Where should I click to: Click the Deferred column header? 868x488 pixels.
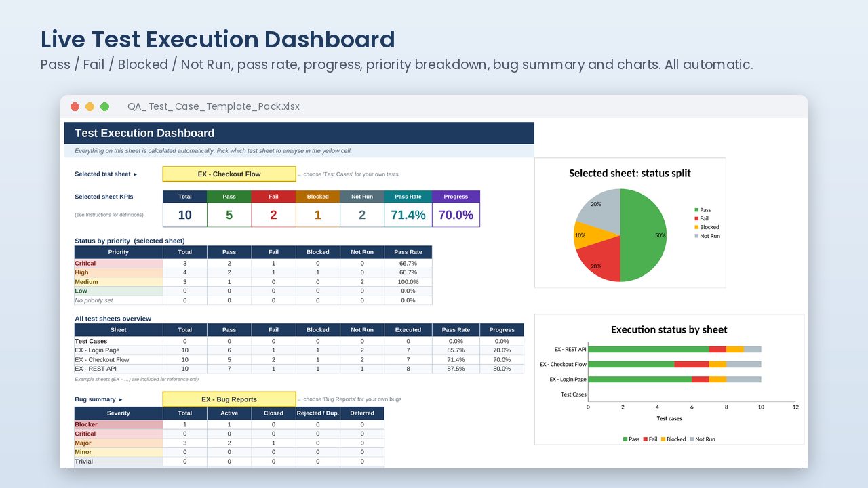tap(362, 413)
